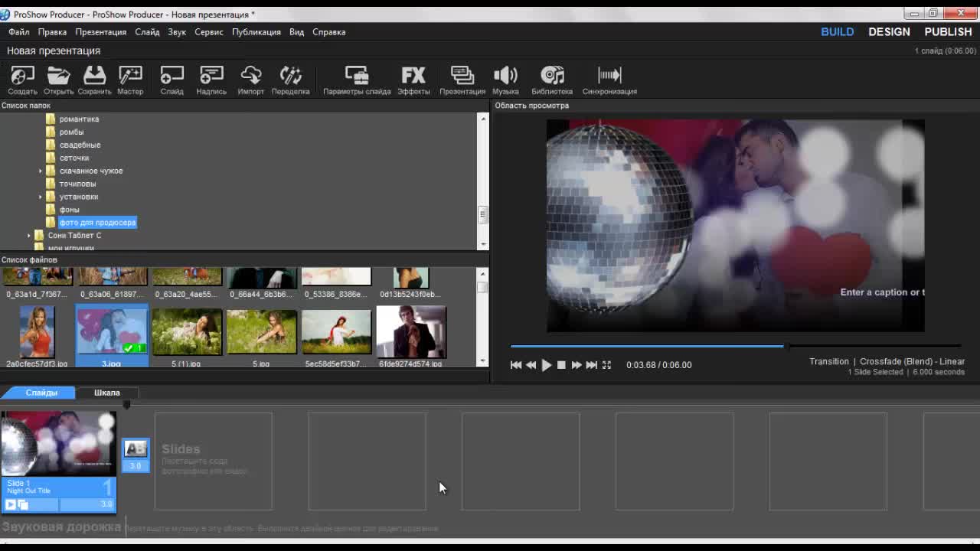This screenshot has width=980, height=551.
Task: Open the Вид menu
Action: (x=296, y=32)
